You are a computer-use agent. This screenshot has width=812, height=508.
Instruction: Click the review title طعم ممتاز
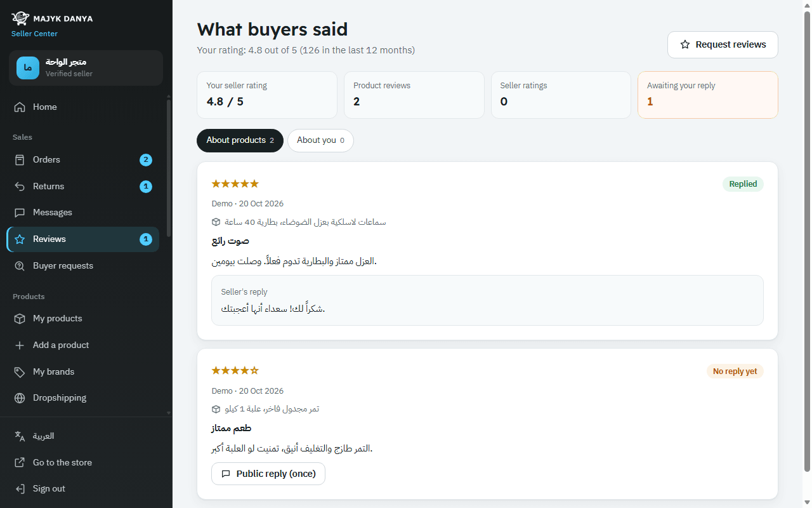tap(232, 429)
